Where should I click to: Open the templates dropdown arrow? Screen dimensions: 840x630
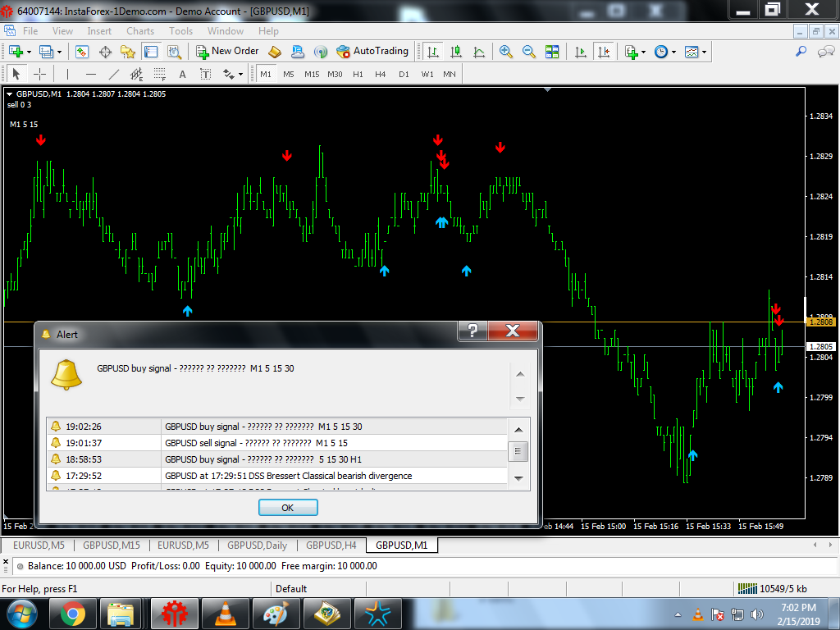coord(704,52)
